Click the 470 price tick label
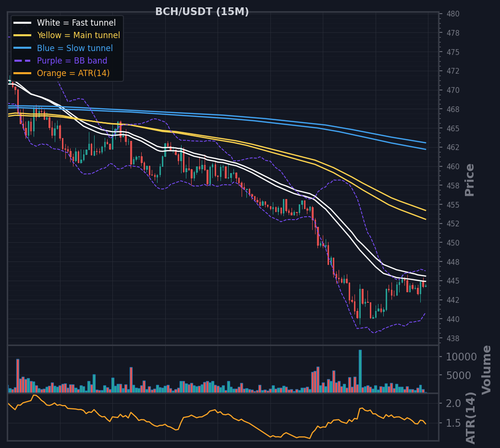 tap(453, 90)
